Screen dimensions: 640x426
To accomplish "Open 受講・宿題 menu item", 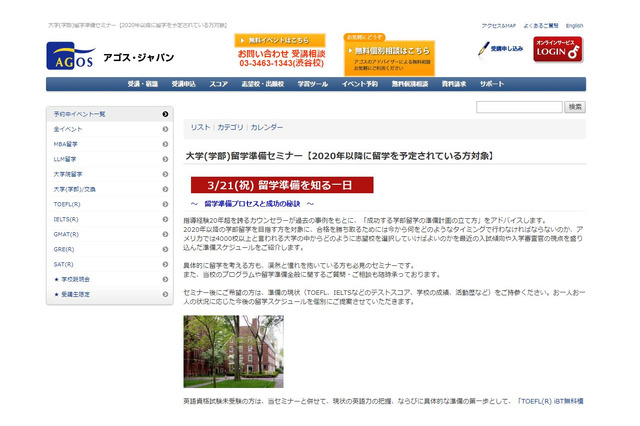I will tap(142, 84).
